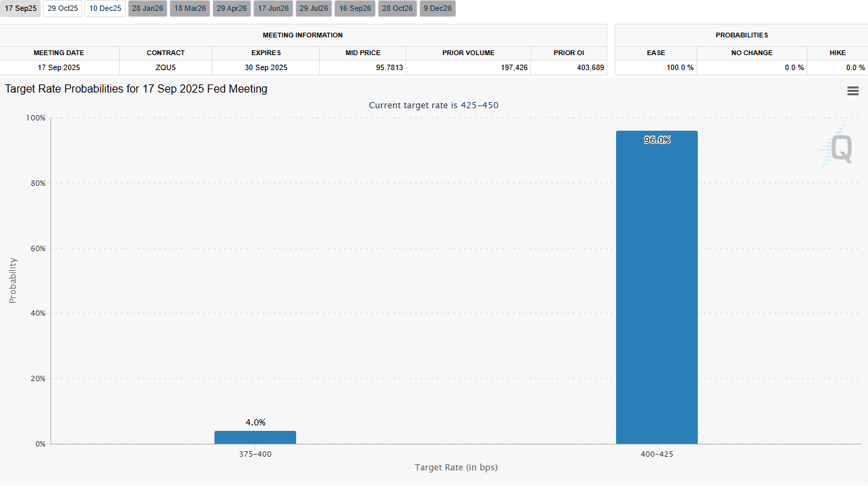868x486 pixels.
Task: Click the ZQU5 contract cell
Action: [165, 67]
